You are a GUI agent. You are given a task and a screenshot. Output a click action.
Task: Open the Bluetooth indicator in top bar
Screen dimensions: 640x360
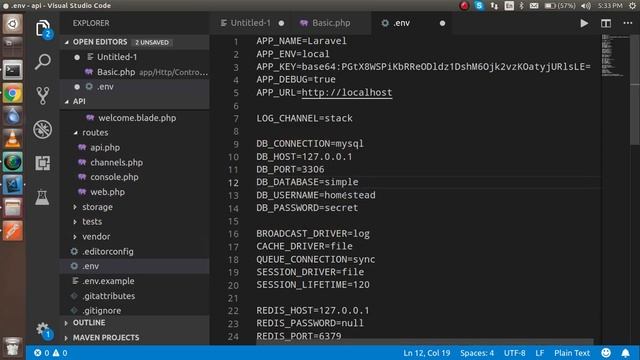click(x=521, y=5)
